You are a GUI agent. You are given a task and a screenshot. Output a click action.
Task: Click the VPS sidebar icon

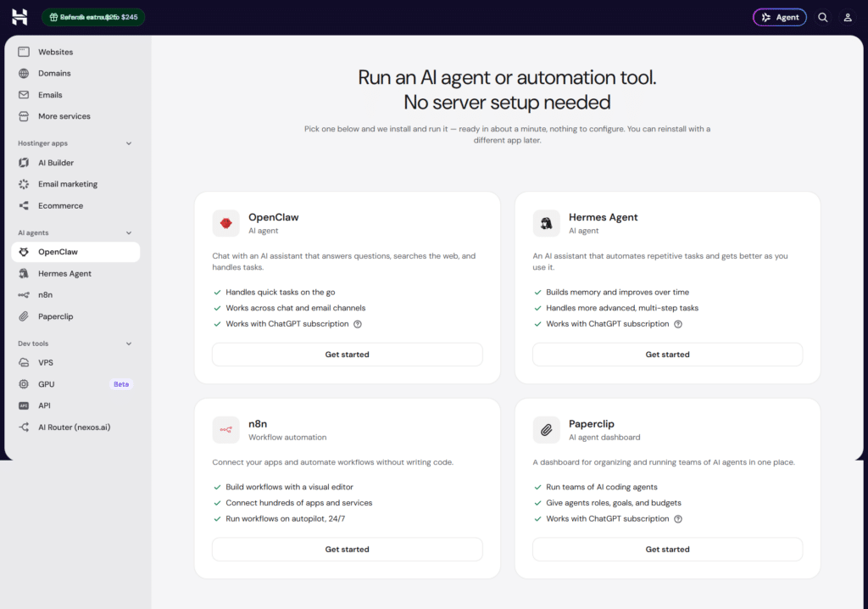24,362
